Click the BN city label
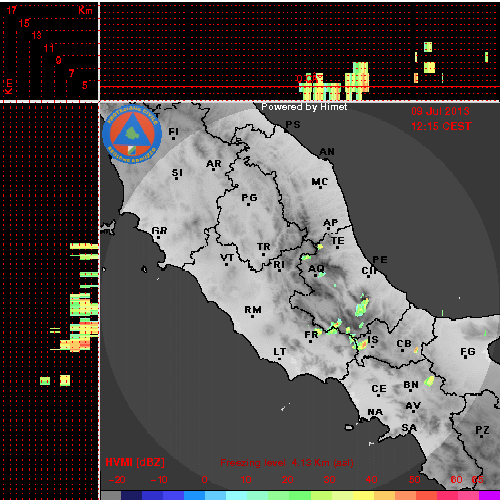Image resolution: width=500 pixels, height=500 pixels. pyautogui.click(x=411, y=385)
